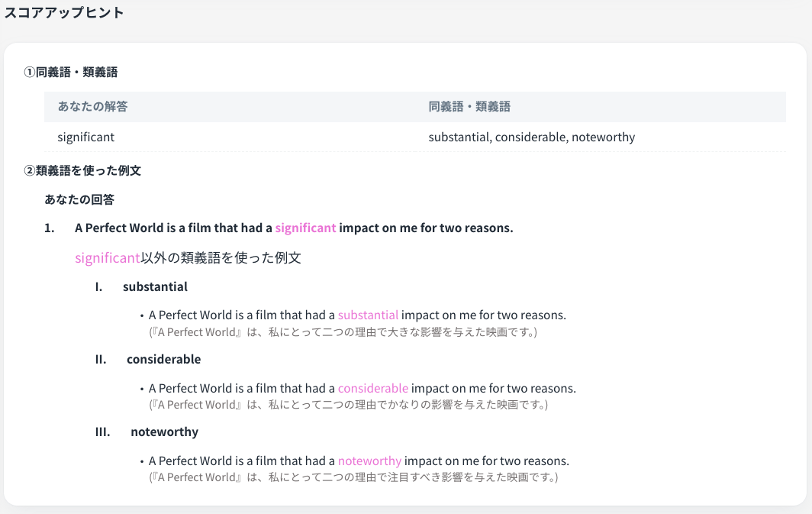
Task: Click the Japanese translation containing かなりの影響
Action: click(x=348, y=405)
